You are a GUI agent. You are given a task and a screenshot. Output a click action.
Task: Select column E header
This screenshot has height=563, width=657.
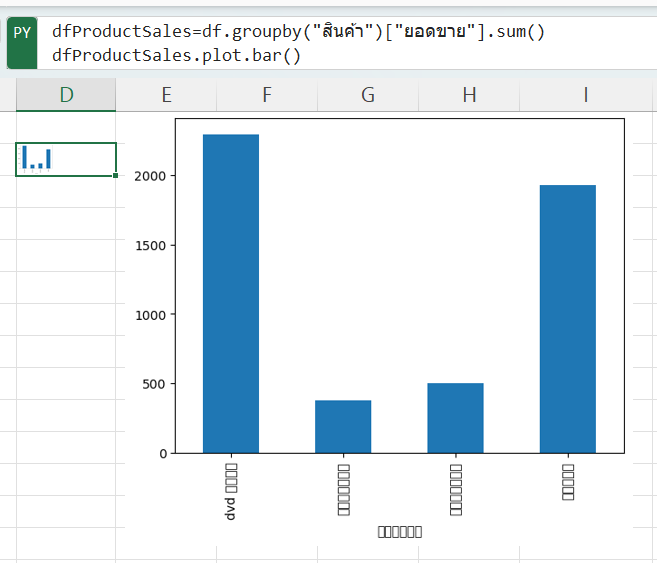(166, 95)
